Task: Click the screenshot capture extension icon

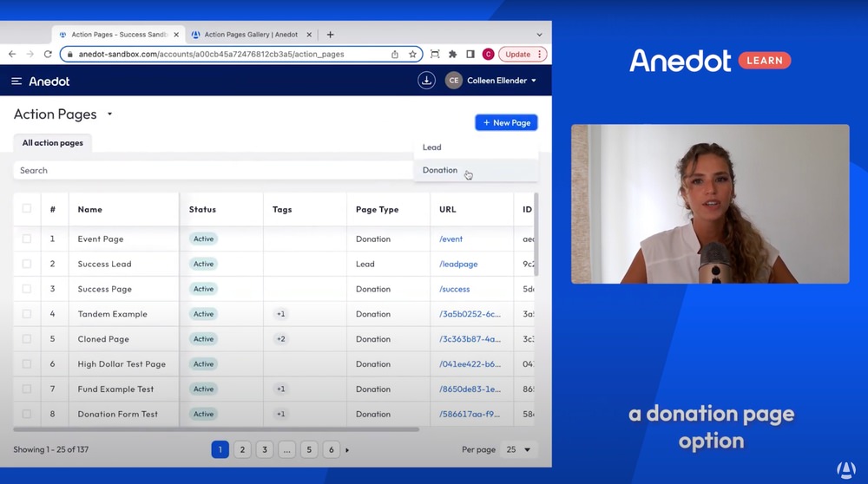Action: 435,54
